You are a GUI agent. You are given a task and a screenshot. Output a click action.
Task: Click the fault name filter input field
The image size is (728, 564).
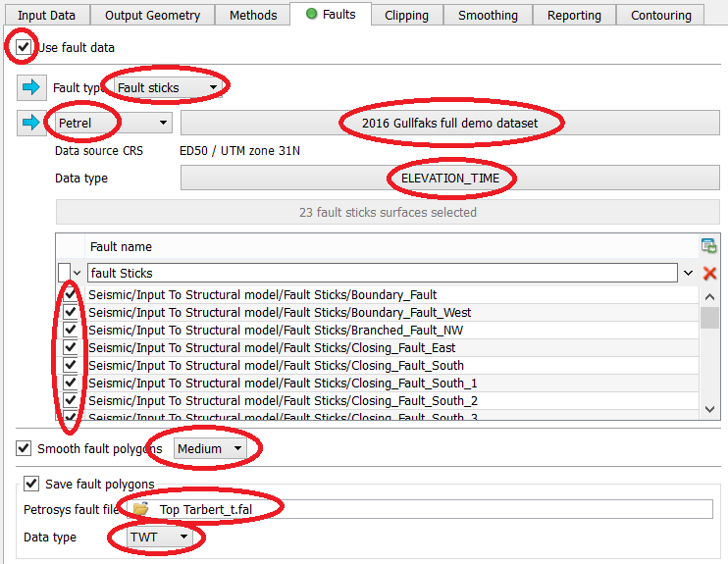[383, 273]
